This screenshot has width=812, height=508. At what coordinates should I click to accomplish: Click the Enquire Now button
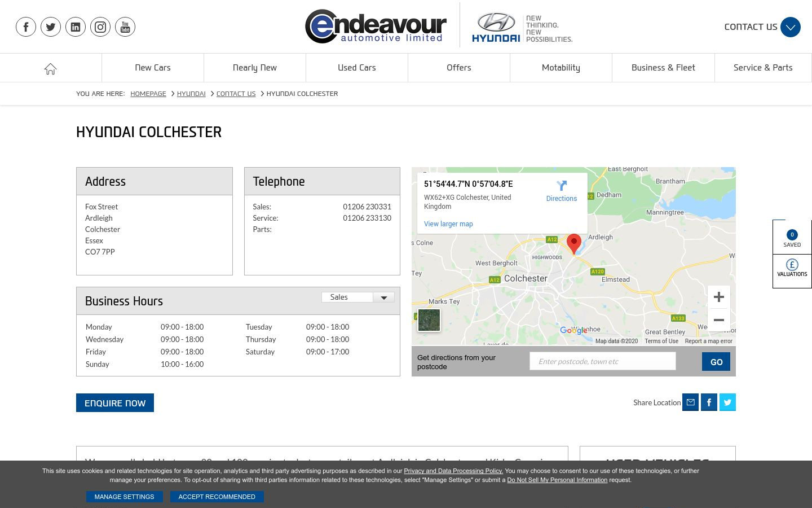coord(115,403)
